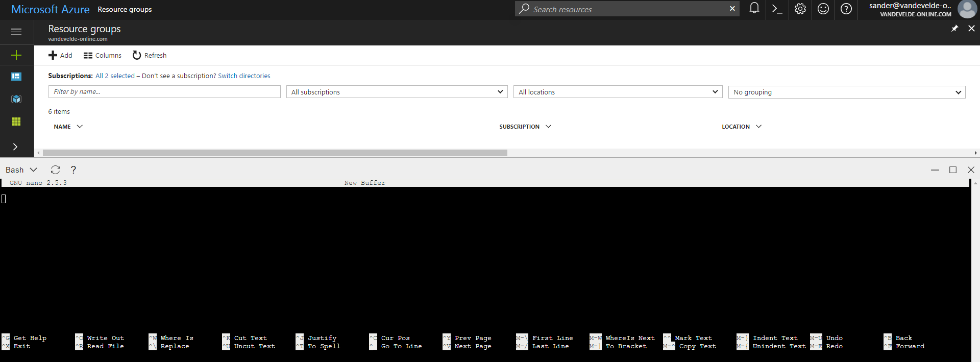The height and width of the screenshot is (362, 980).
Task: Pin the Resource groups blade
Action: pyautogui.click(x=954, y=29)
